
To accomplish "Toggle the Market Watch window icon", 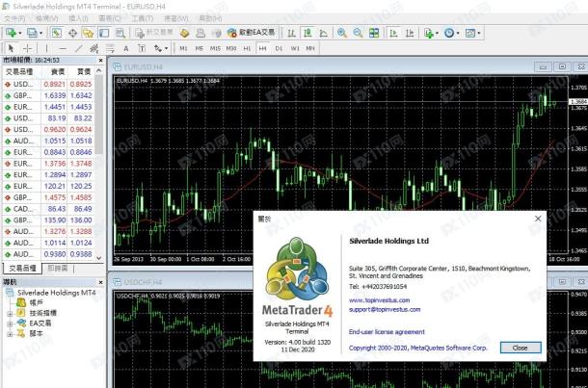I will (57, 33).
